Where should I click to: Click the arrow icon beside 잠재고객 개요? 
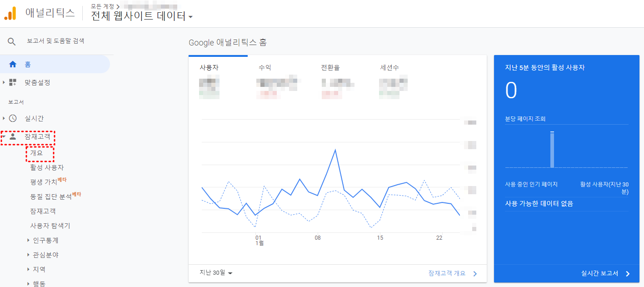pos(475,273)
